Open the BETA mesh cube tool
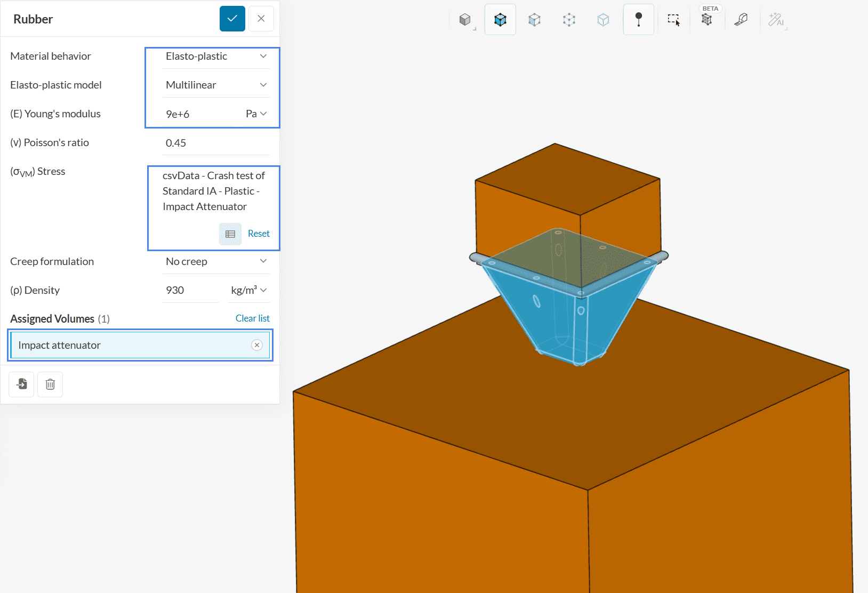This screenshot has width=868, height=593. tap(707, 20)
